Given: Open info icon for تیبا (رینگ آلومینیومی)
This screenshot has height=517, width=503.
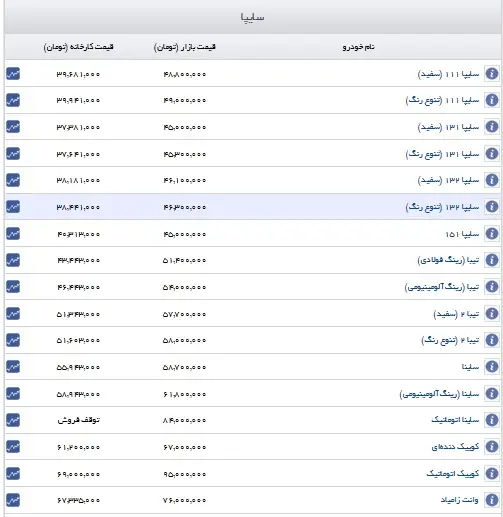Looking at the screenshot, I should click(492, 287).
